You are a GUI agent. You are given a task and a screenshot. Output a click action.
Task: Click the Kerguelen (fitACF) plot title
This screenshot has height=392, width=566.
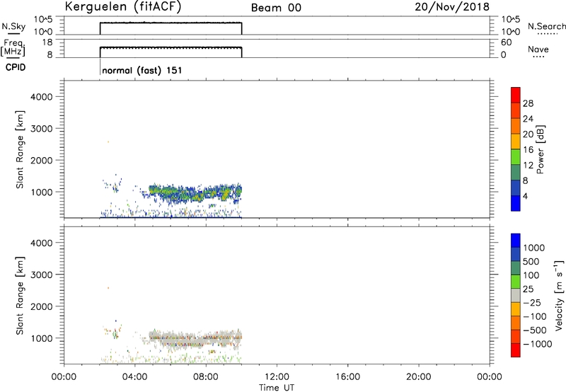point(122,7)
